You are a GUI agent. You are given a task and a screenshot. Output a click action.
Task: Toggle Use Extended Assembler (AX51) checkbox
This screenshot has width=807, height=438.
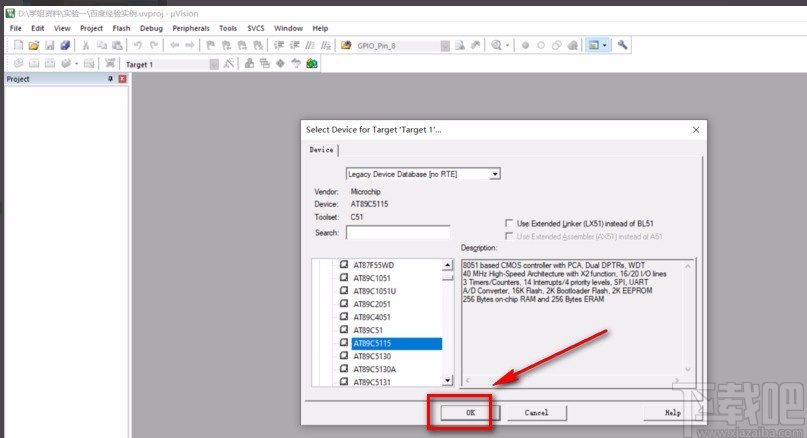pos(509,236)
